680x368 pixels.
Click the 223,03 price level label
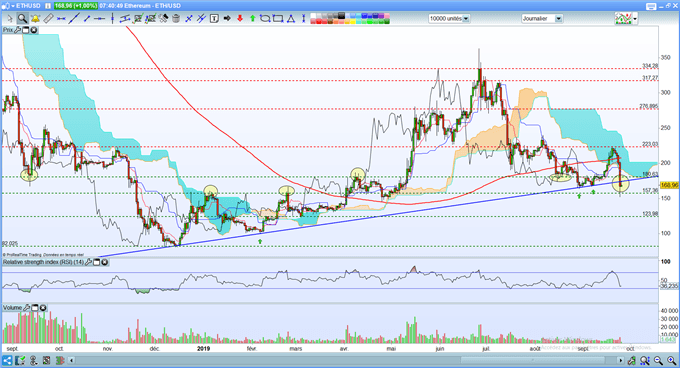click(x=650, y=144)
